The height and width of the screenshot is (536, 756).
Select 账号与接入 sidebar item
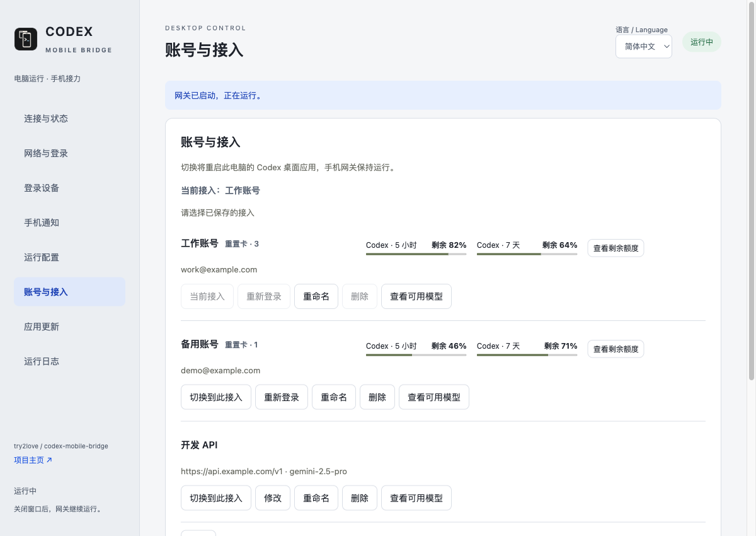click(x=69, y=292)
